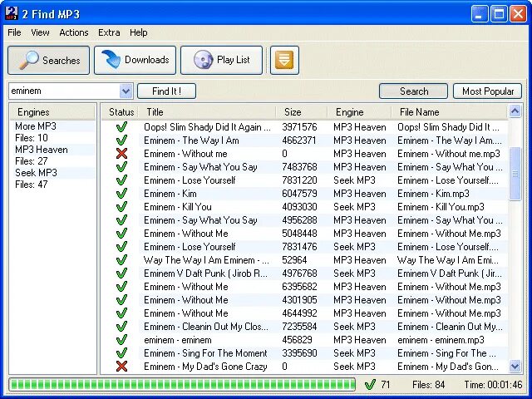
Task: Click the green check status for Oops! Slim Shady
Action: click(121, 127)
